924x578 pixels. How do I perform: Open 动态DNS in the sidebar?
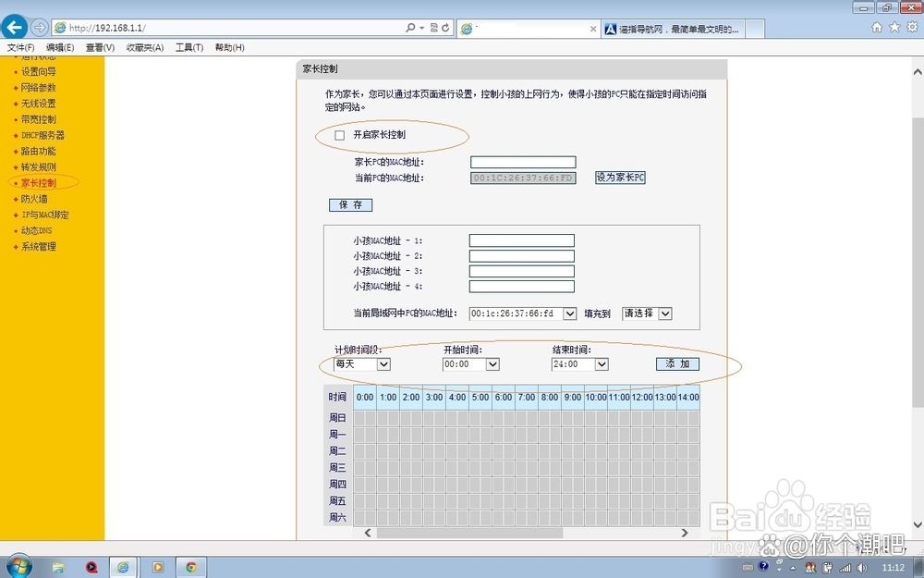coord(37,230)
